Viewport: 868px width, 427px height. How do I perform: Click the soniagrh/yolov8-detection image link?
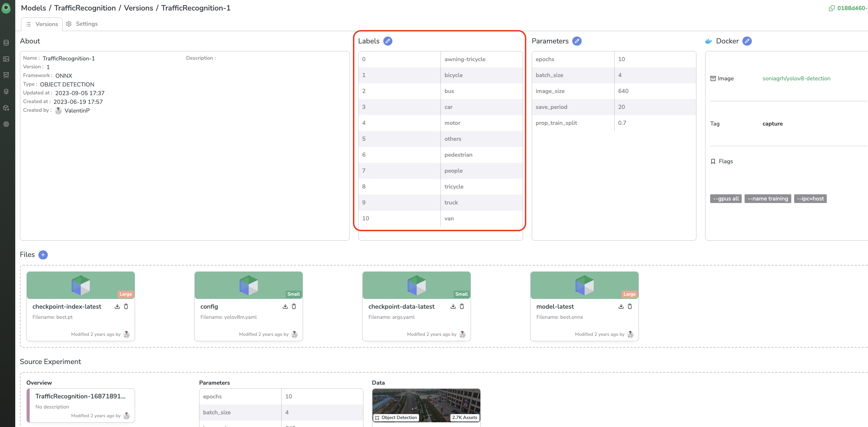(x=796, y=78)
